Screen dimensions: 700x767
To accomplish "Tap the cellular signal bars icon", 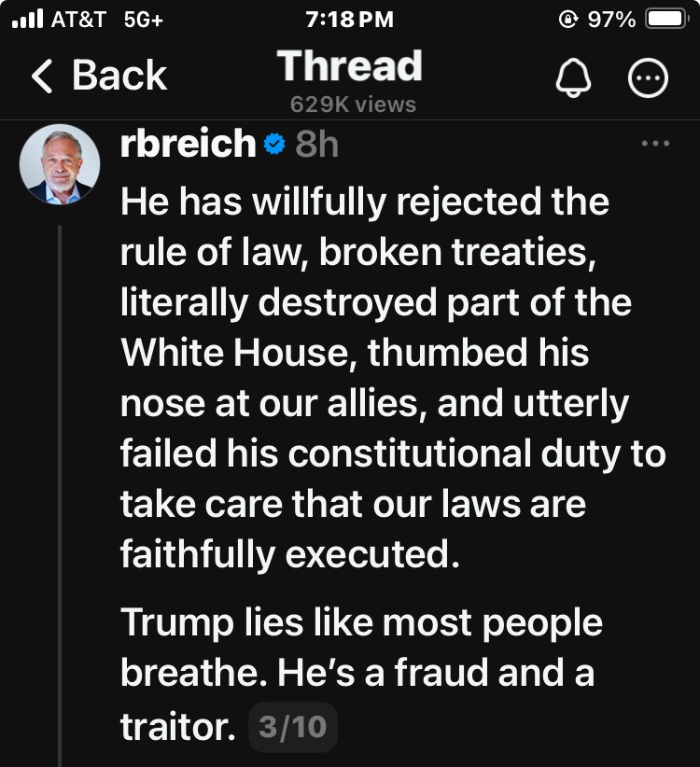I will coord(30,20).
